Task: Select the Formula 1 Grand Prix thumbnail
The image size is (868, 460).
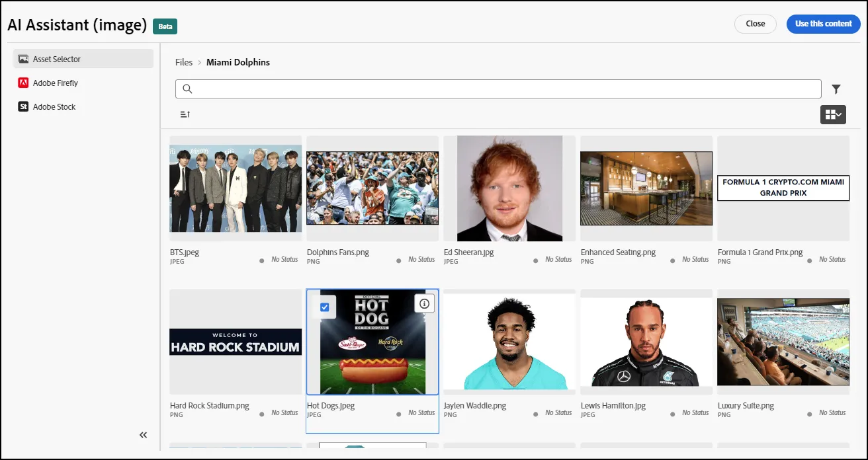Action: (783, 188)
